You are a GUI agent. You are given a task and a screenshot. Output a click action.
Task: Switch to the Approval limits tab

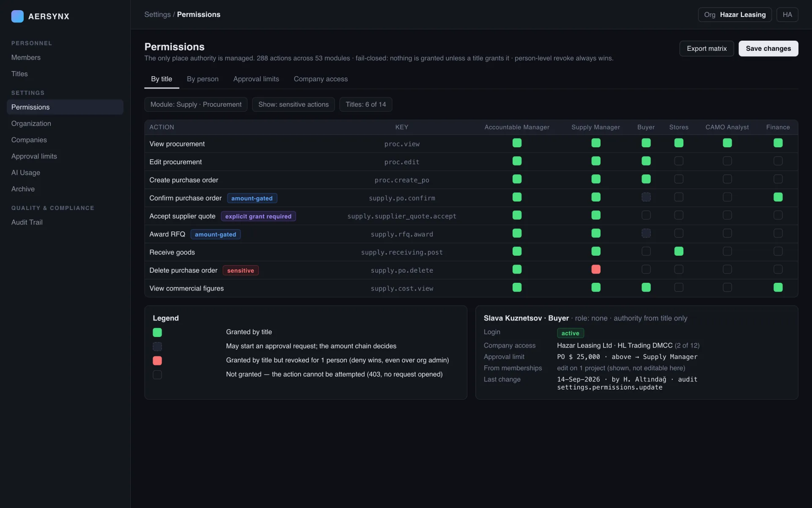click(256, 79)
